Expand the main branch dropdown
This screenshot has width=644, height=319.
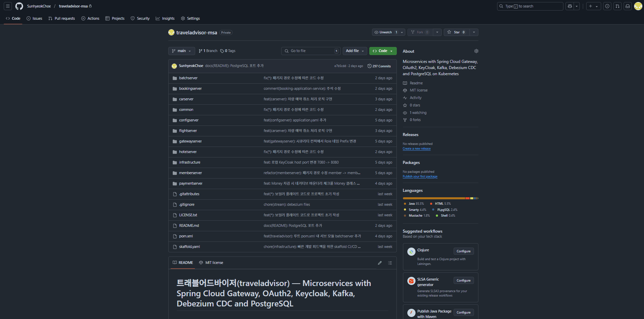[182, 51]
